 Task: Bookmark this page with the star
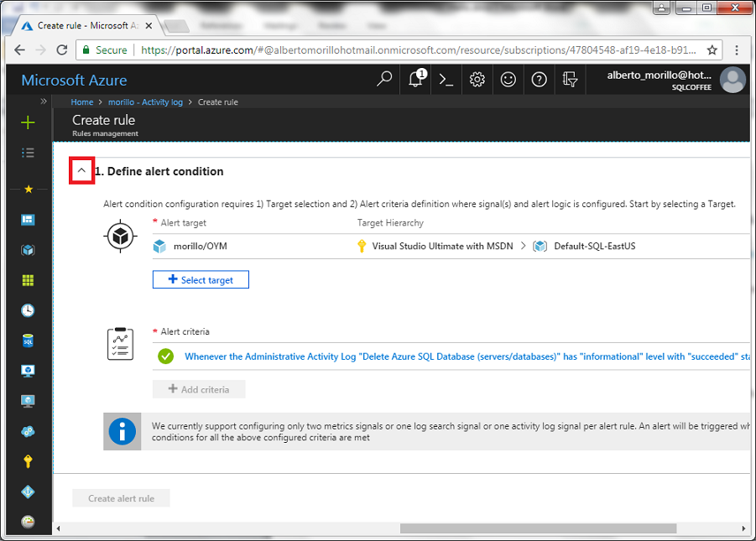[x=712, y=49]
